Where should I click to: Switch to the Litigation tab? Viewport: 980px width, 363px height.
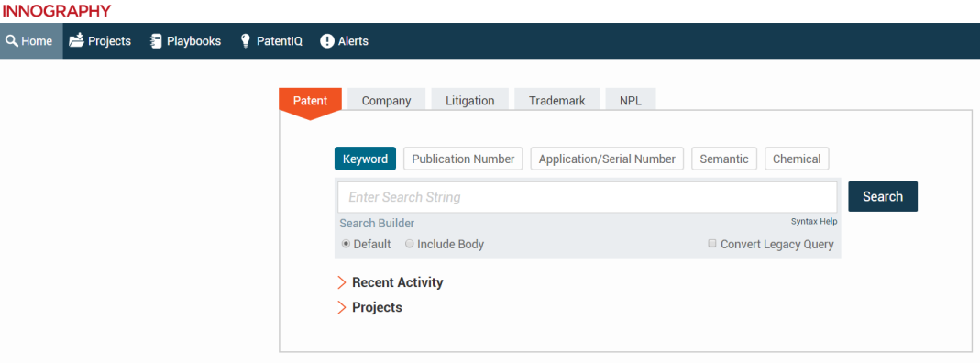coord(470,100)
